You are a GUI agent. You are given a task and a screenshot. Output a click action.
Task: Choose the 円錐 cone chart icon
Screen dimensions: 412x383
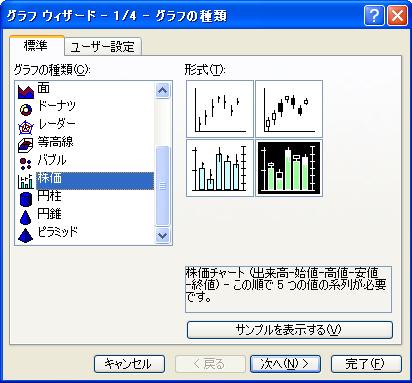pos(26,217)
